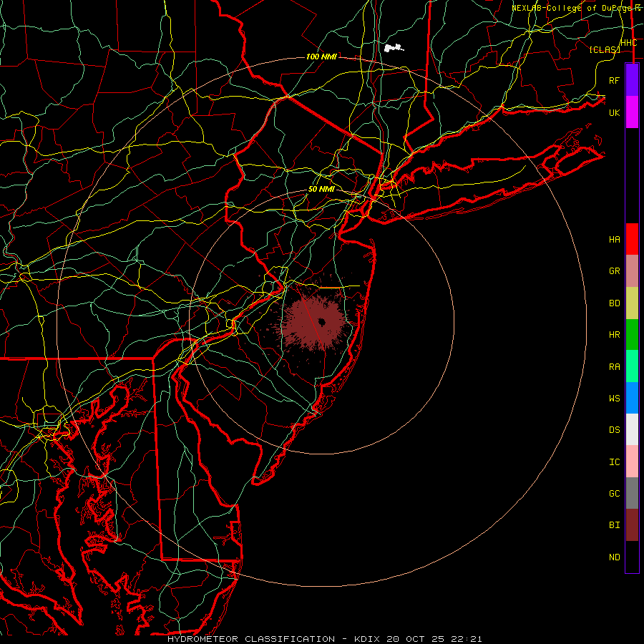Click the RA legend label
Viewport: 644px width, 644px height.
point(615,367)
